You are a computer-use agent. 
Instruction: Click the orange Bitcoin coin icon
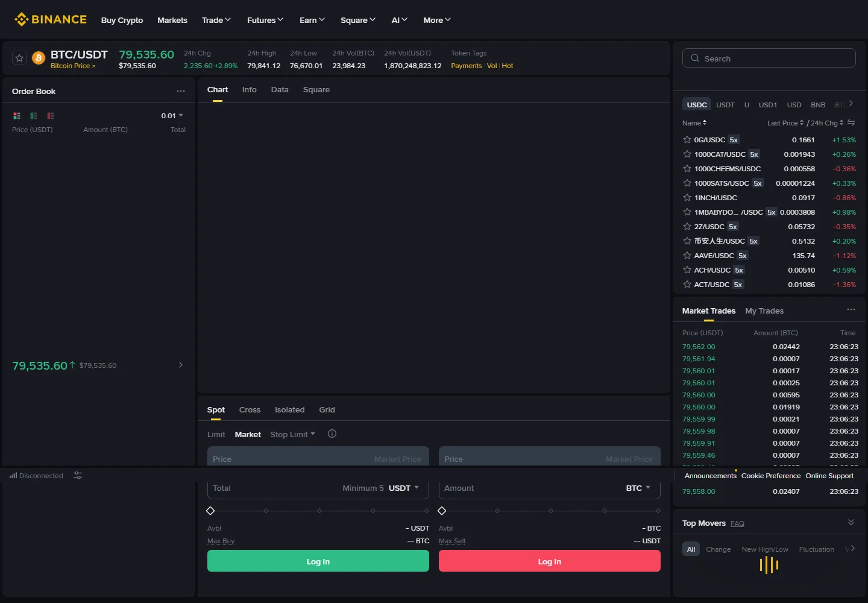39,58
